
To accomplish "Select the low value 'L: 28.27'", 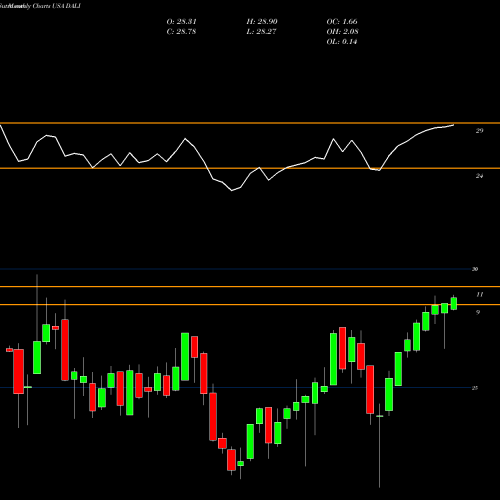I will [261, 32].
